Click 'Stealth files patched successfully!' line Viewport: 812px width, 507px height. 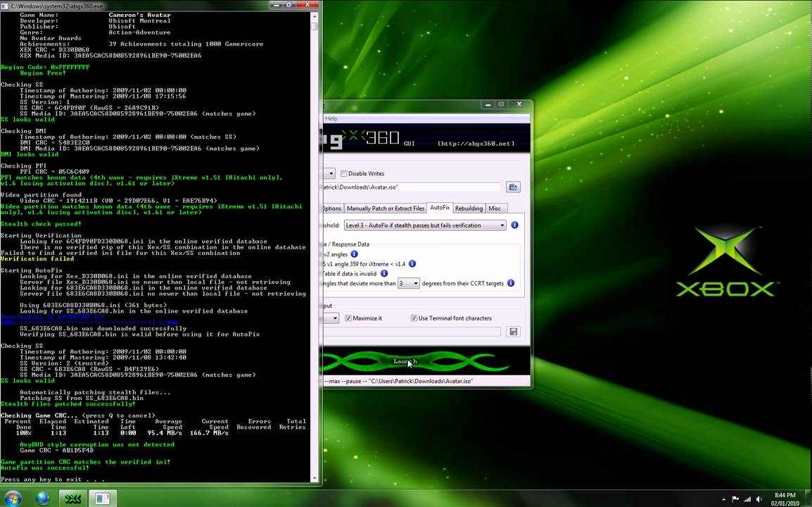point(68,403)
